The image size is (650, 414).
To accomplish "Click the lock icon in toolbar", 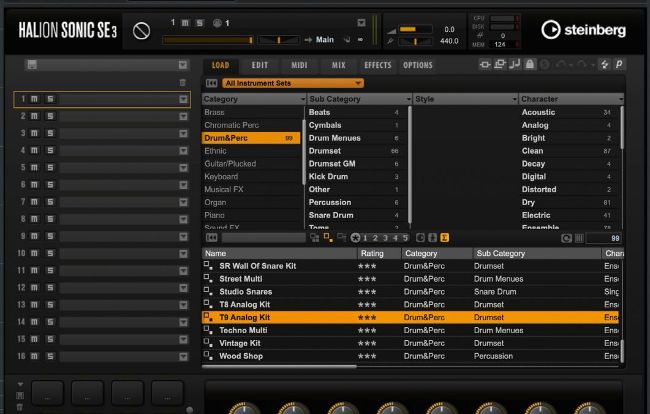I will [529, 64].
